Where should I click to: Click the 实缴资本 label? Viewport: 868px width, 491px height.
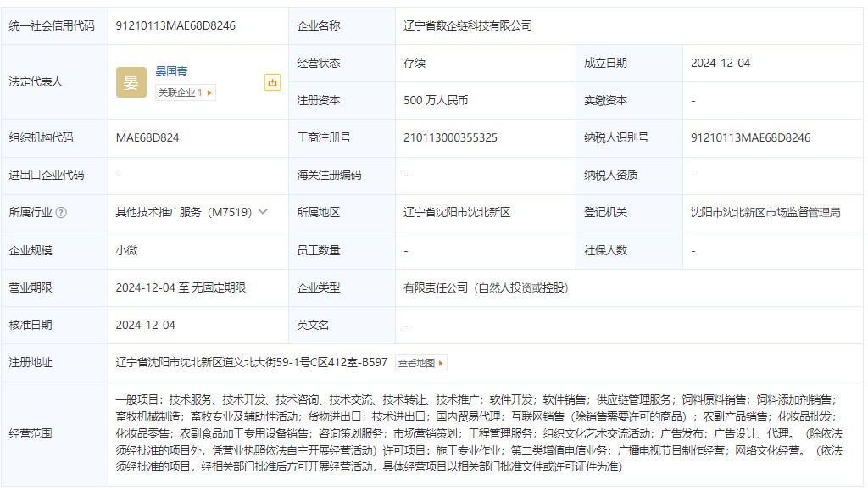pyautogui.click(x=605, y=100)
